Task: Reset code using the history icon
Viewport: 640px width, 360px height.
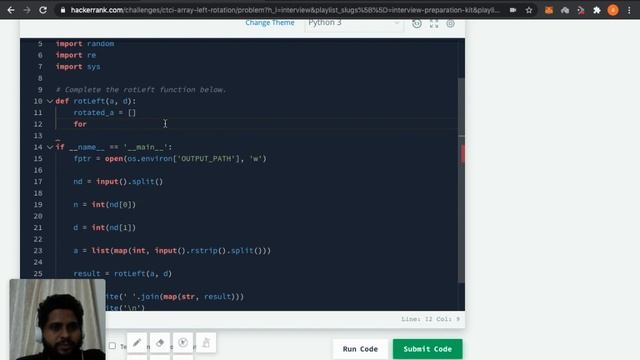Action: click(417, 24)
